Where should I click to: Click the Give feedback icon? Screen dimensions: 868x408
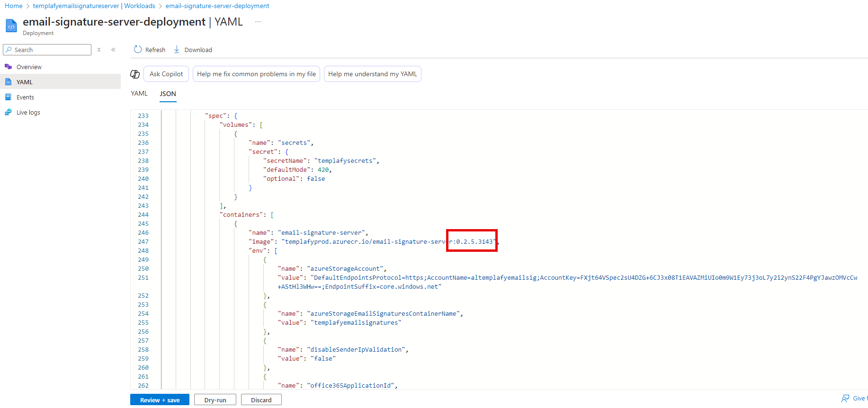point(845,399)
